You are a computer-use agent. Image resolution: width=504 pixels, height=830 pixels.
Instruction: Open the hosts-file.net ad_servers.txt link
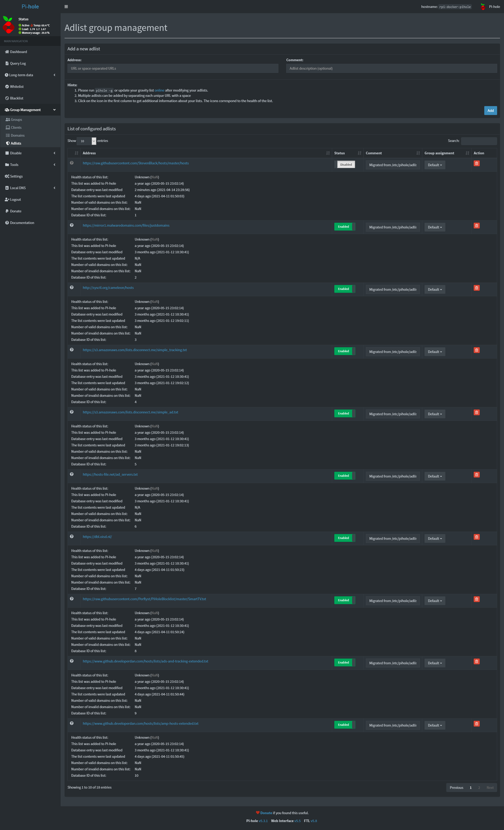tap(110, 474)
